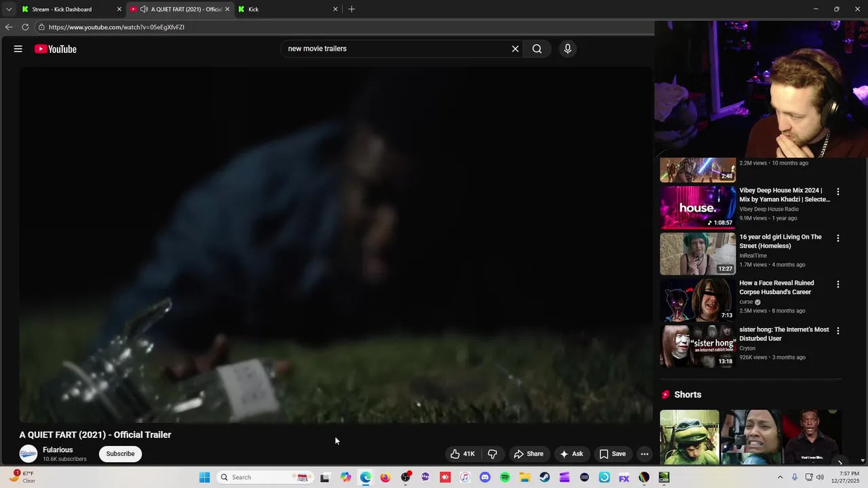Open the weather widget showing 67°F
Viewport: 868px width, 488px height.
click(22, 477)
